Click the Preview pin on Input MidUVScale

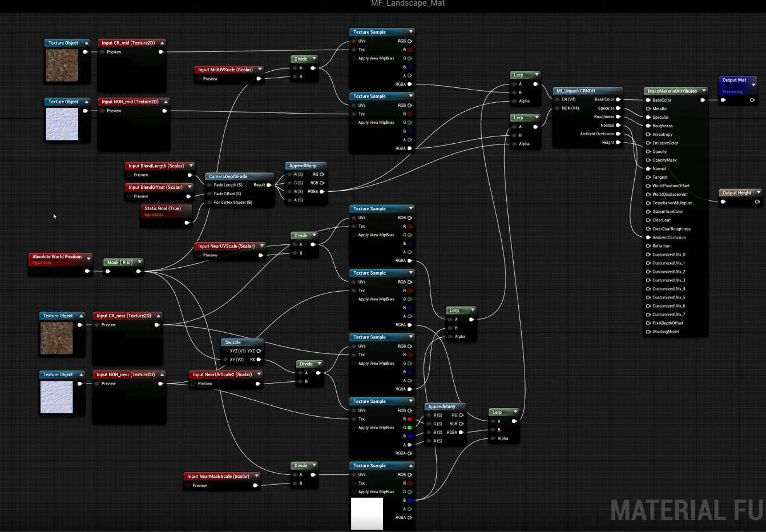(x=199, y=79)
